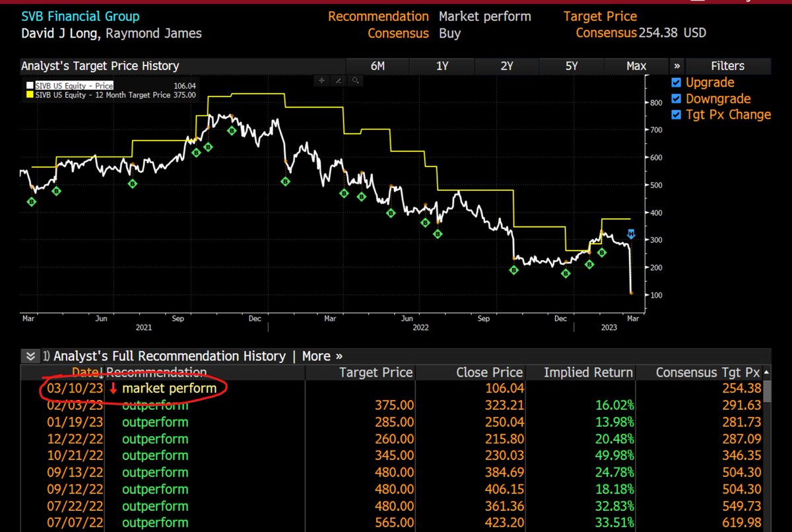Click the 01/19/23 date cell
Viewport: 792px width, 532px height.
click(x=75, y=421)
